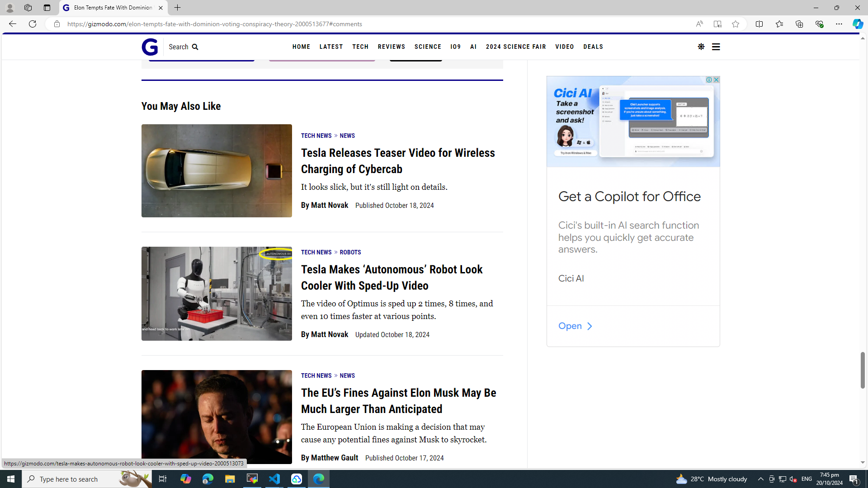Close the Cici AI ad

716,80
